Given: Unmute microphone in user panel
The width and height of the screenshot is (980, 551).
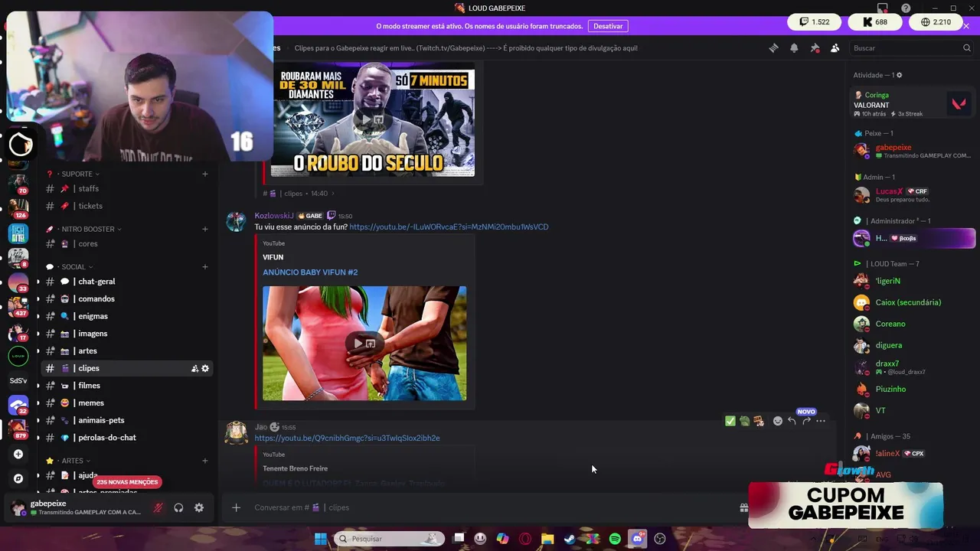Looking at the screenshot, I should pos(158,507).
